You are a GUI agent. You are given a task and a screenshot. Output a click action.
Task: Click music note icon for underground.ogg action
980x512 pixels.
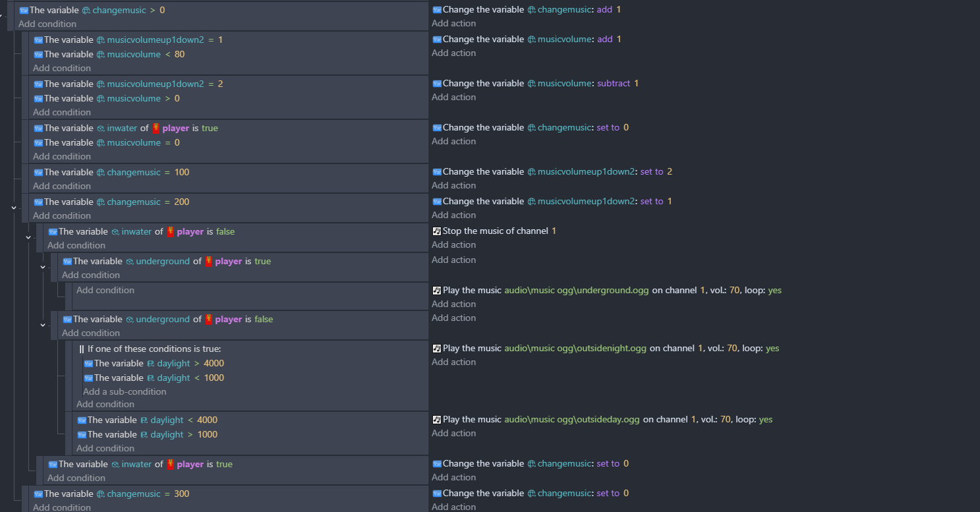[436, 291]
